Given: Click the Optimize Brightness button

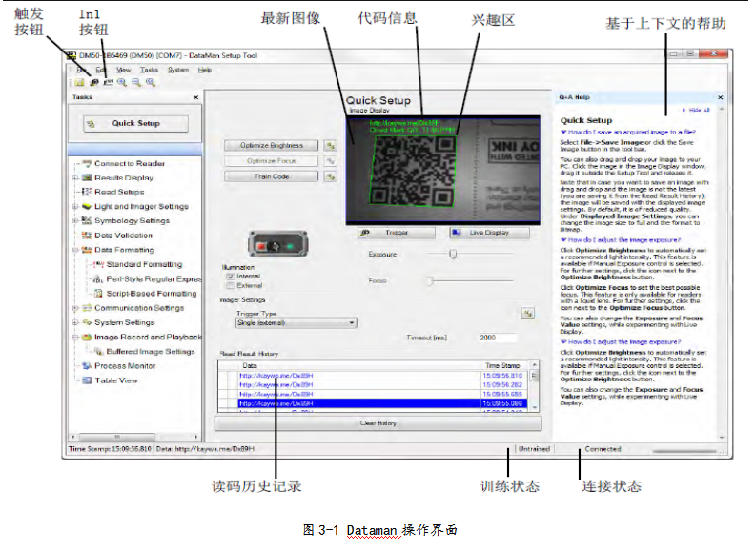Looking at the screenshot, I should (x=272, y=145).
